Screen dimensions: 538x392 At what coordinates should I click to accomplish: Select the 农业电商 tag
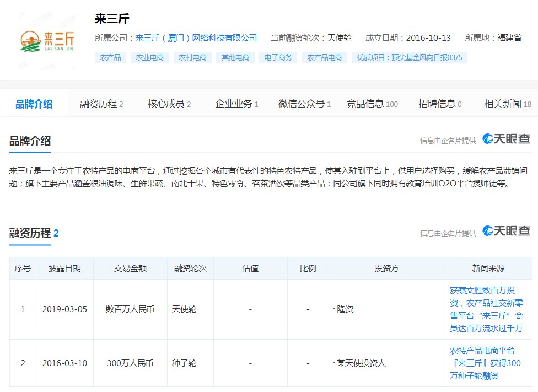click(149, 57)
